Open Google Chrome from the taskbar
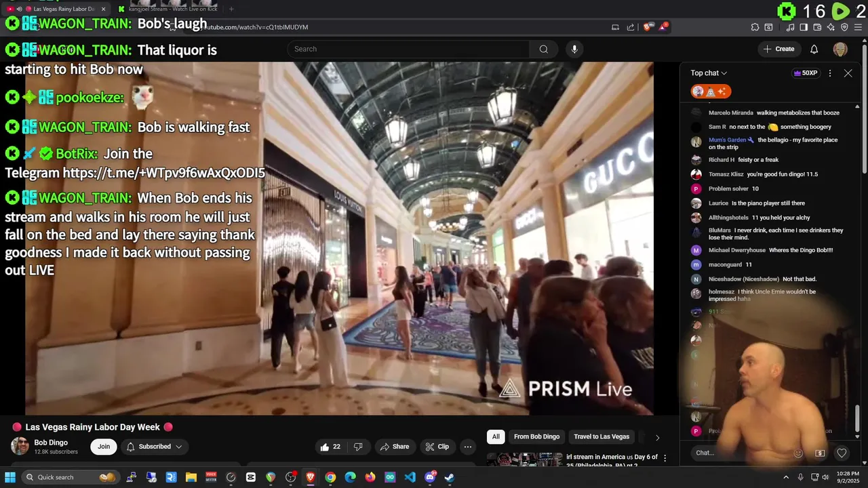868x488 pixels. click(x=330, y=477)
